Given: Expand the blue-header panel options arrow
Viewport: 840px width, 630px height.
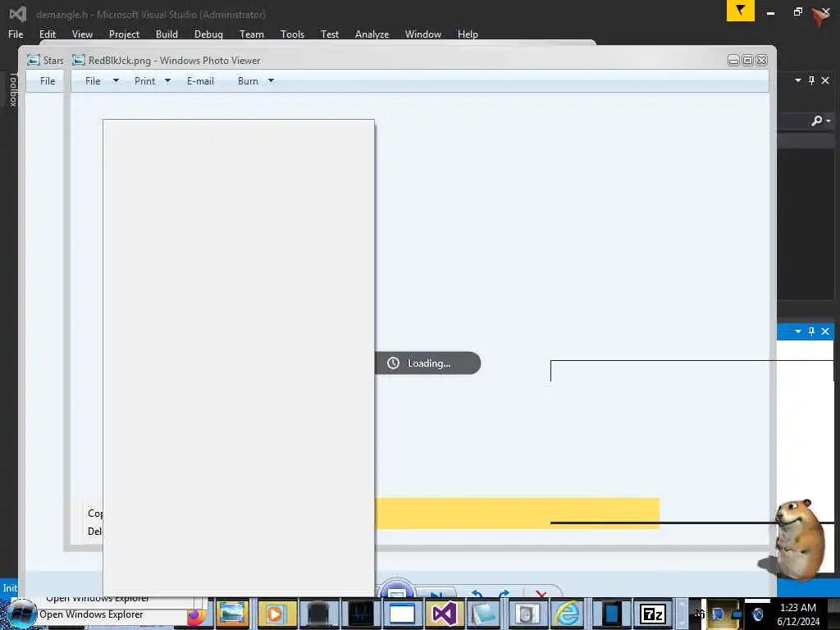Looking at the screenshot, I should 797,331.
